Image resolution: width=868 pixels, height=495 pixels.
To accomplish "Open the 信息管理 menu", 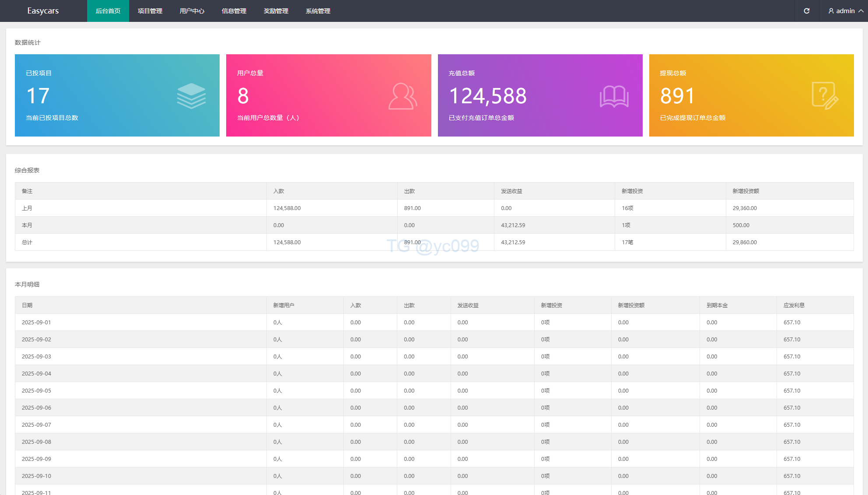I will (x=234, y=11).
